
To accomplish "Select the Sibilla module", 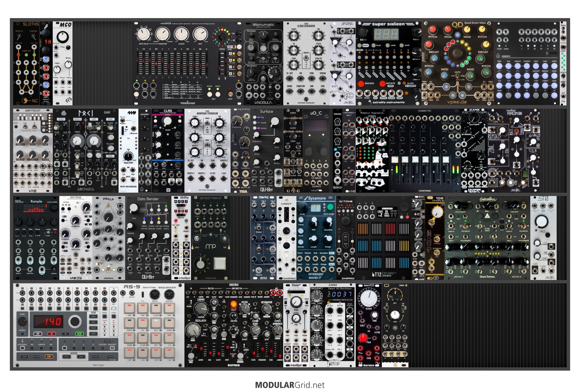I will (x=109, y=238).
